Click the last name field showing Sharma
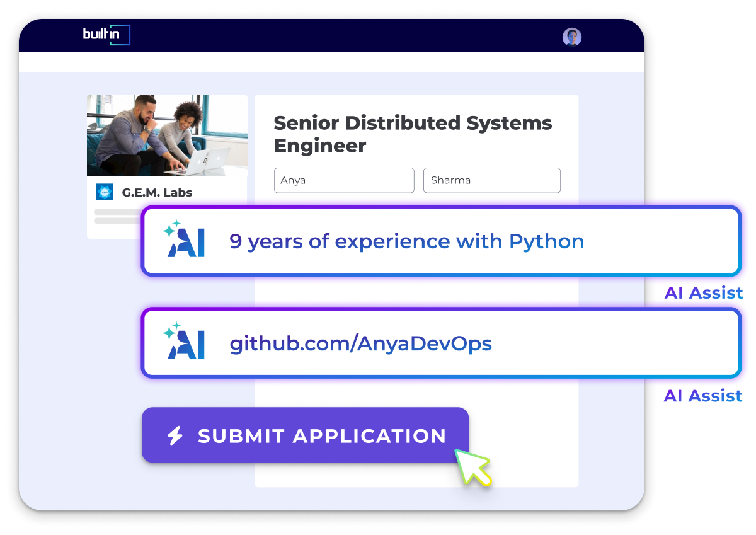The width and height of the screenshot is (756, 535). [x=491, y=180]
